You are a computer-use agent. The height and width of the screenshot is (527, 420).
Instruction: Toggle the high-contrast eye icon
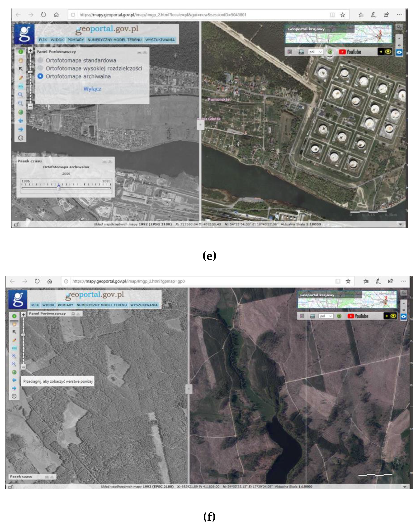(388, 52)
